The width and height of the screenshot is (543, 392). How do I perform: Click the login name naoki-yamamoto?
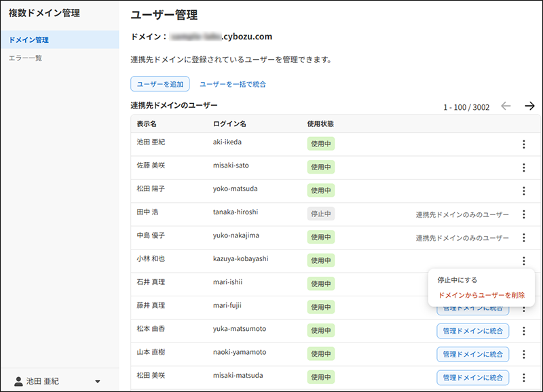coord(240,352)
